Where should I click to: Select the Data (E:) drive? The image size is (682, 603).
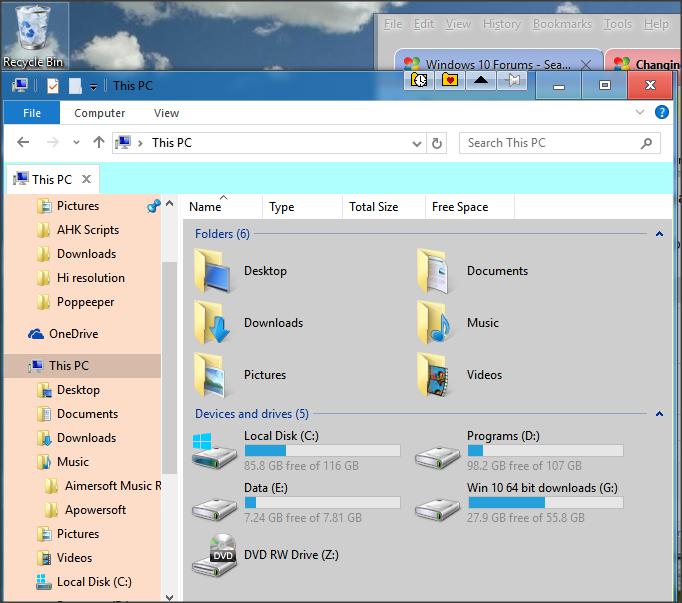(296, 503)
